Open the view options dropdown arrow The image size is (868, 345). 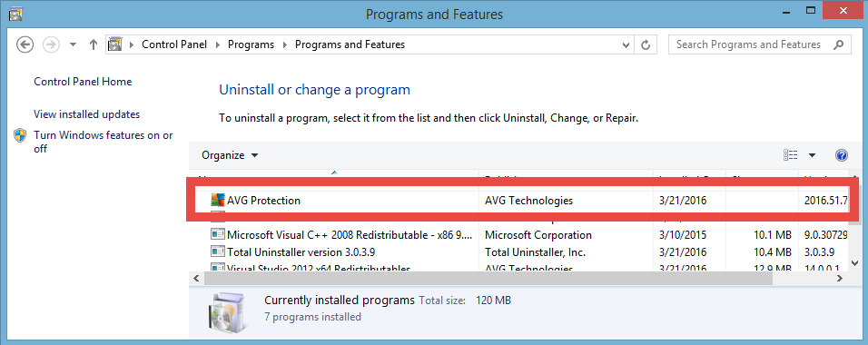pos(812,155)
